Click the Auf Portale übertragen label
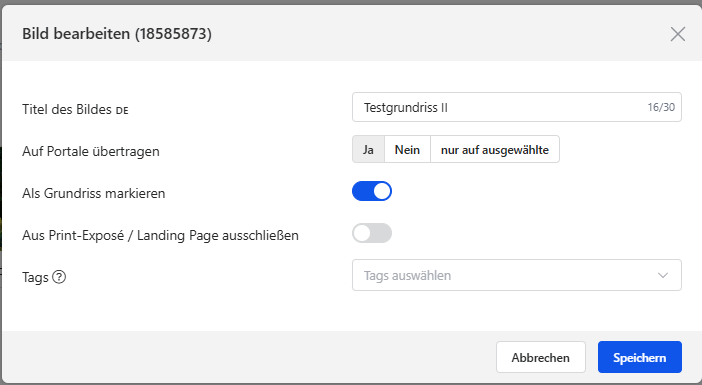The width and height of the screenshot is (702, 385). coord(91,151)
